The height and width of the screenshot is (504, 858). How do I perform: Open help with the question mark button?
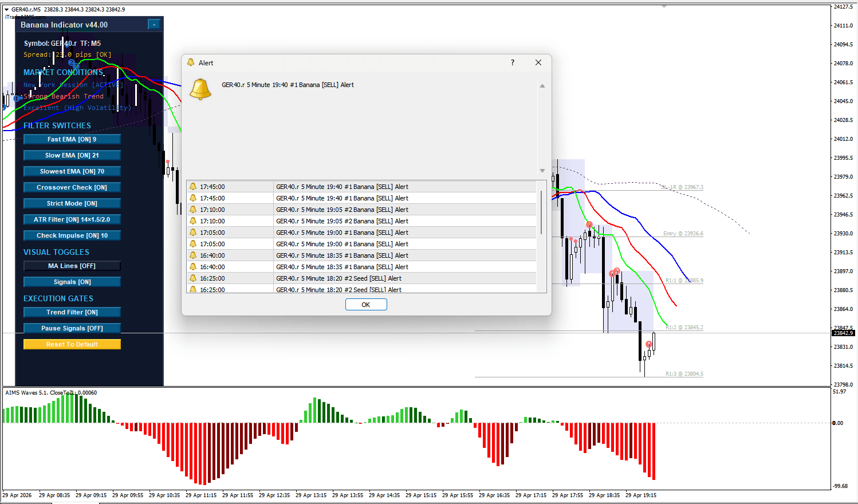[513, 62]
